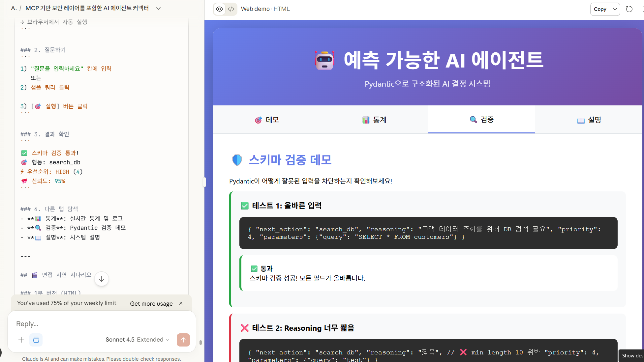Click the Copy button
Viewport: 644px width, 362px height.
pos(600,9)
